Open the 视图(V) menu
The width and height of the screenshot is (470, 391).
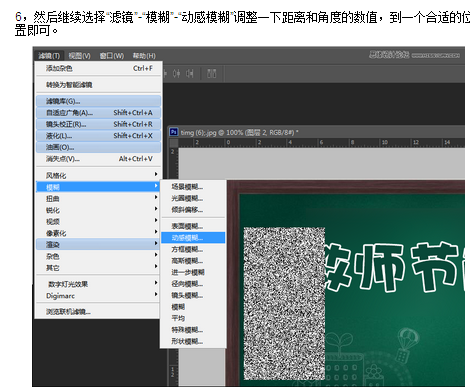click(x=79, y=56)
